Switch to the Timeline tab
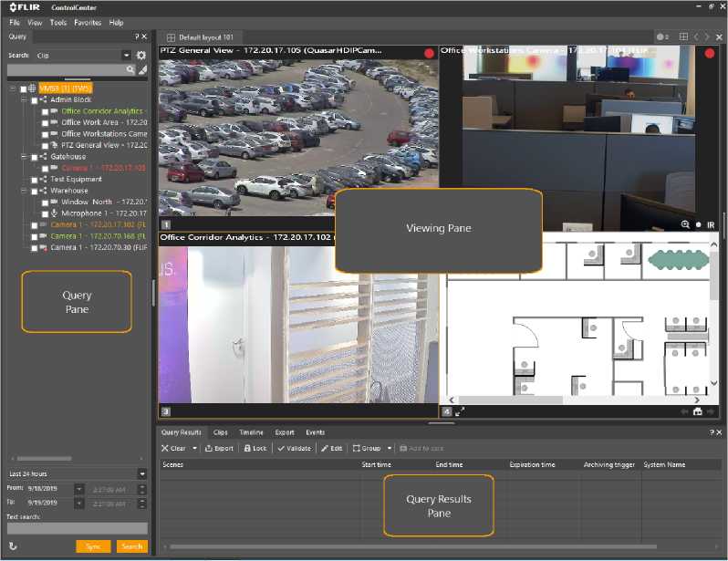 (x=251, y=432)
